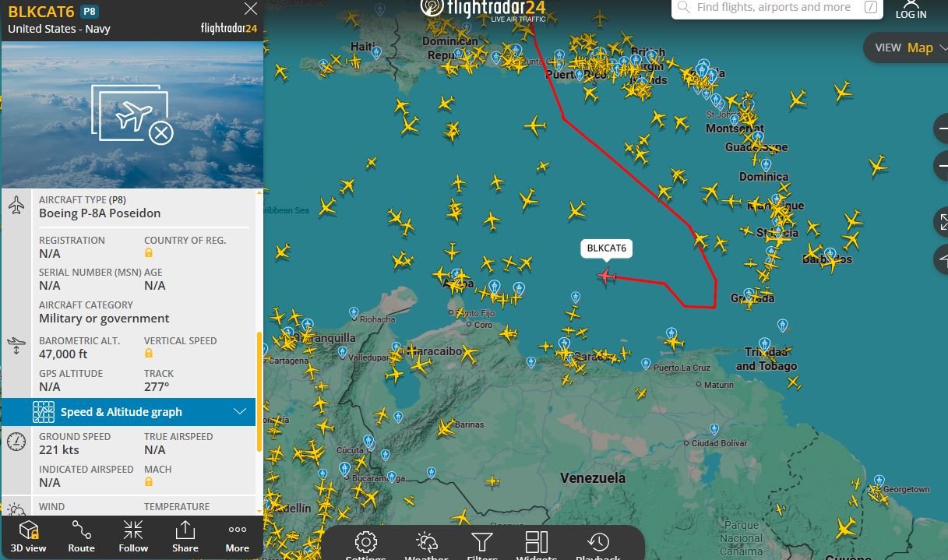Open the Weather layer options
Viewport: 948px width, 560px height.
pos(426,546)
